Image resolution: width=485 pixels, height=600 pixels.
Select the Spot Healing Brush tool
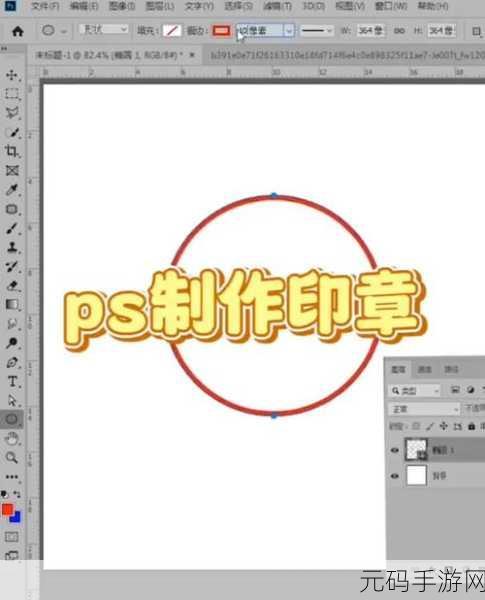coord(11,209)
